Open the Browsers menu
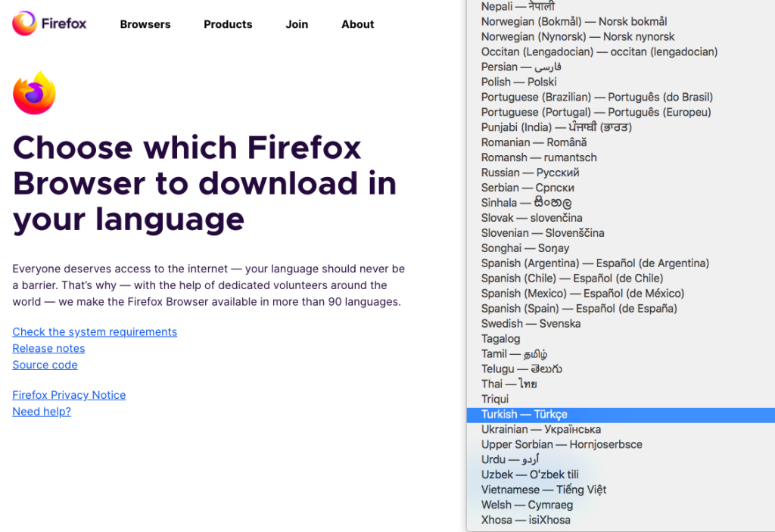 click(x=145, y=24)
